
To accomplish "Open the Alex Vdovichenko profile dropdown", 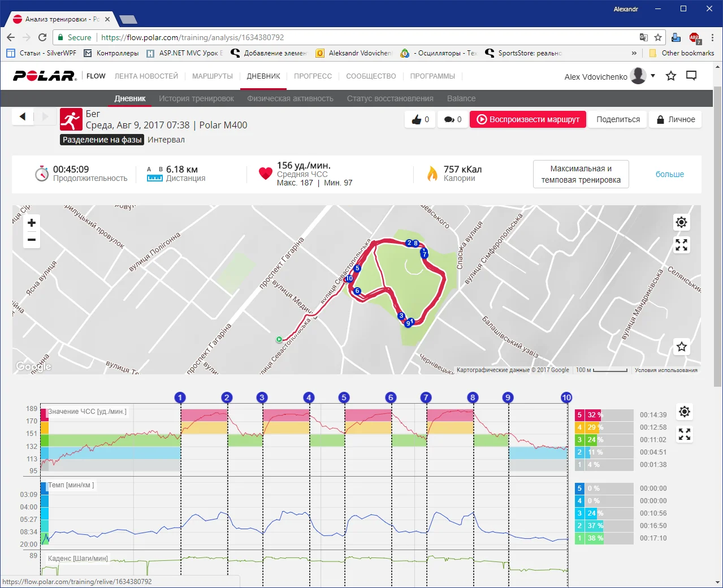I will coord(653,76).
